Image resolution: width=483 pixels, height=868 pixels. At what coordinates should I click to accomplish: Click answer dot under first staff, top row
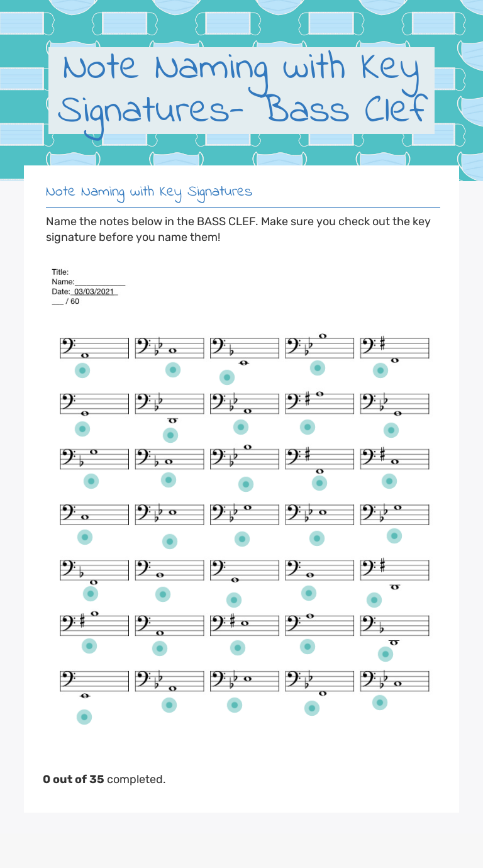[x=82, y=370]
